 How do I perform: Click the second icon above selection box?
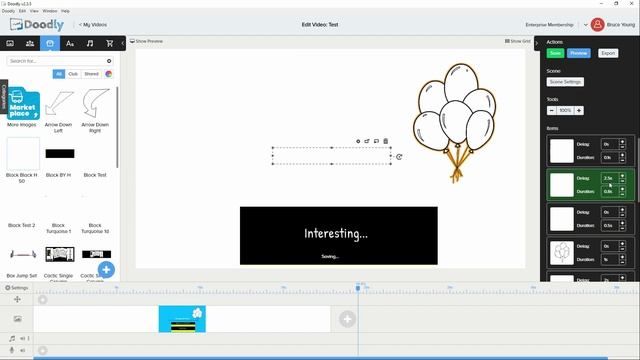click(x=367, y=141)
